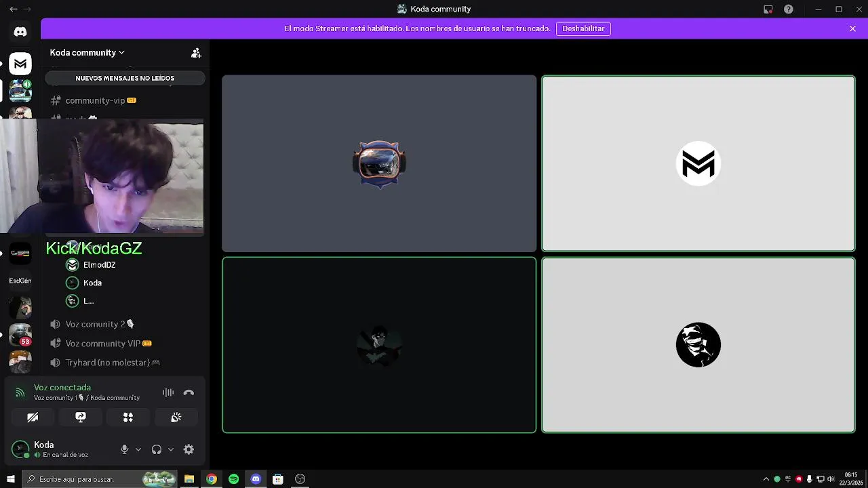
Task: Open the volume control in system tray
Action: [x=831, y=479]
